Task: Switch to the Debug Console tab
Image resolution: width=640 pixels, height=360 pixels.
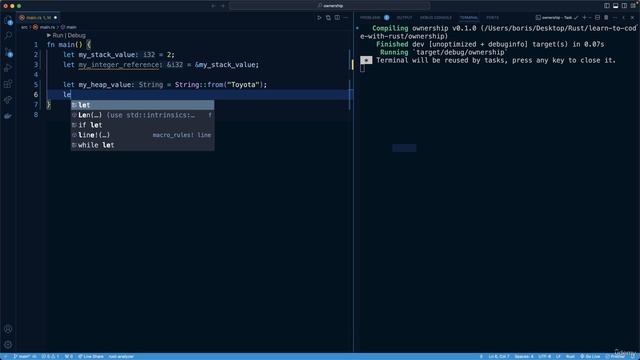Action: click(x=436, y=18)
